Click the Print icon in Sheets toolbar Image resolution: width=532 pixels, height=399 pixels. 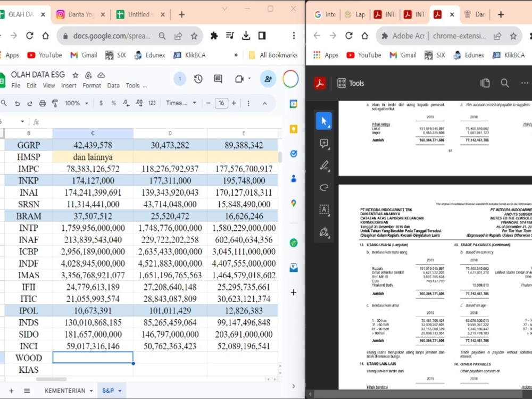click(42, 103)
